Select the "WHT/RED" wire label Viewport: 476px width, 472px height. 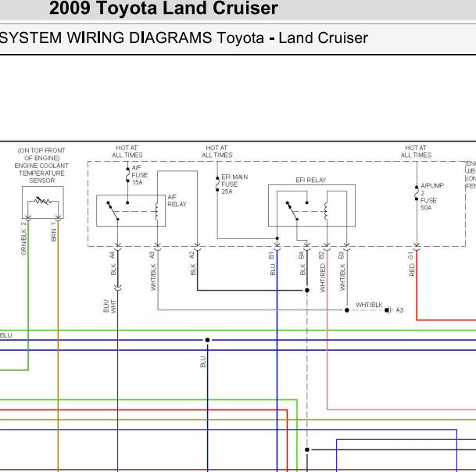point(322,277)
